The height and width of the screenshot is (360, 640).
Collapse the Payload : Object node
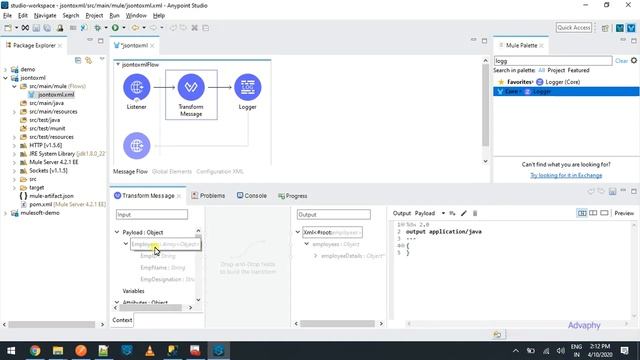[117, 232]
